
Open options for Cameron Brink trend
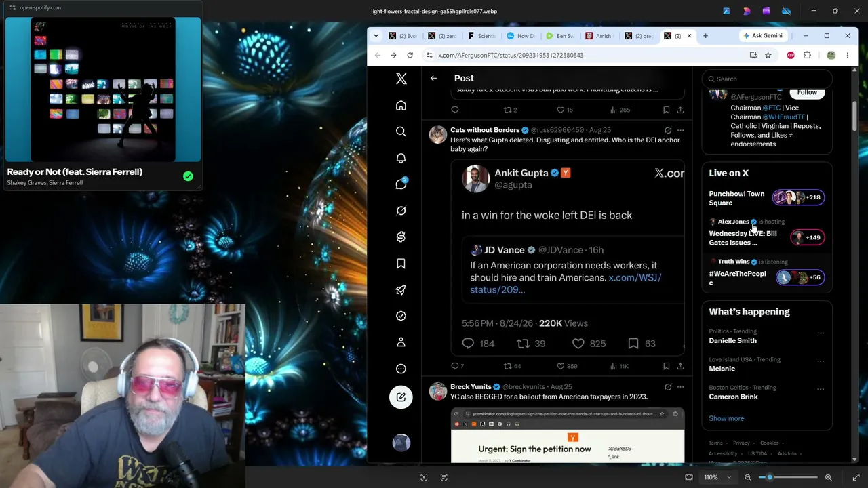tap(821, 389)
